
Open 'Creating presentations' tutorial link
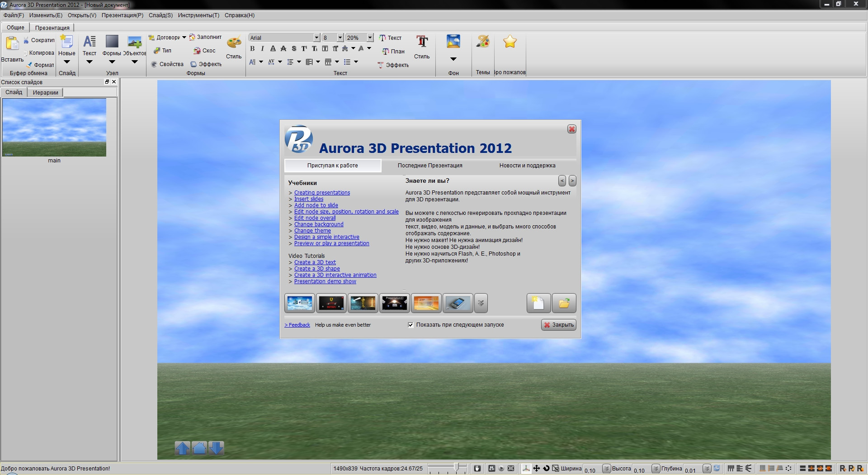pyautogui.click(x=322, y=193)
